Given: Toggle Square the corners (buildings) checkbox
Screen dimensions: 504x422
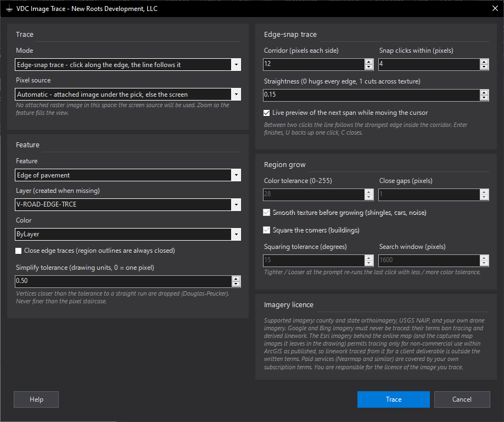Looking at the screenshot, I should 266,230.
